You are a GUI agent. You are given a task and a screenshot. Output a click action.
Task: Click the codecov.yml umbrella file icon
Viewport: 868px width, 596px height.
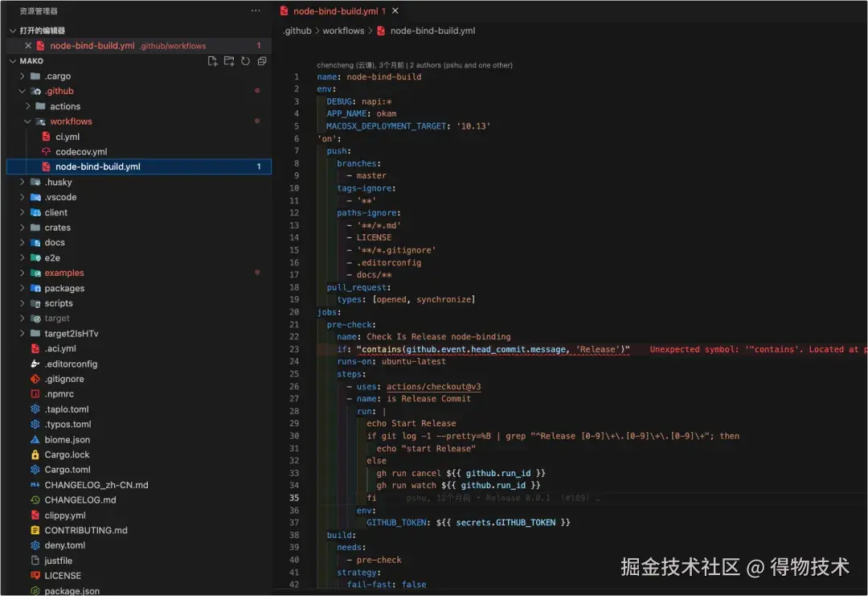pyautogui.click(x=46, y=151)
